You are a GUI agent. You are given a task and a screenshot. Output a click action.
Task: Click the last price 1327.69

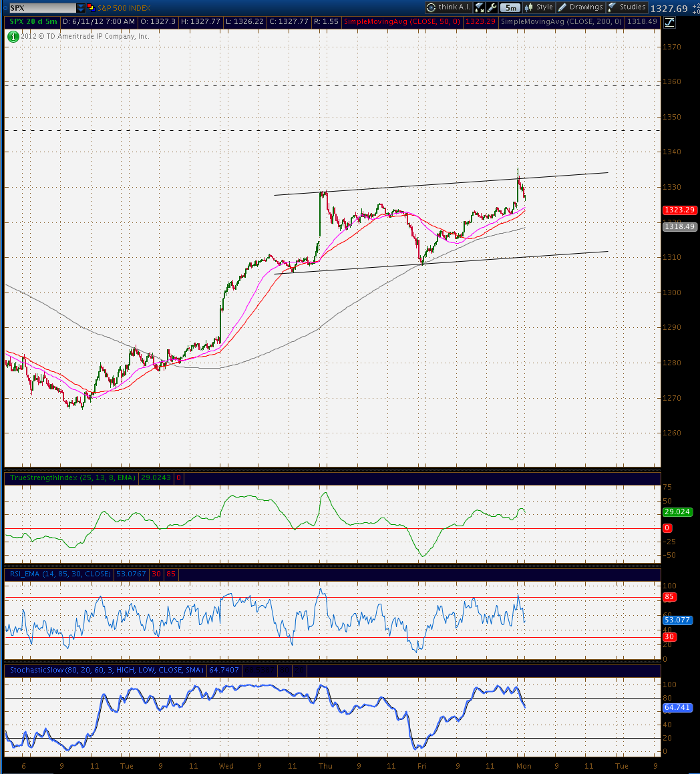(x=669, y=9)
